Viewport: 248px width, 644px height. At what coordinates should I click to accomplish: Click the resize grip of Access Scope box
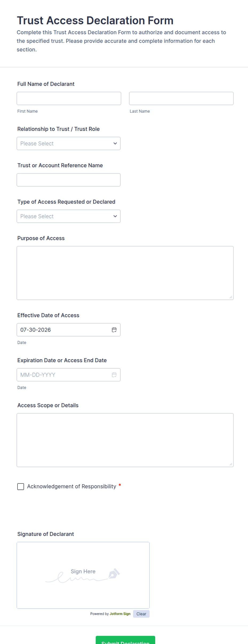click(x=231, y=464)
